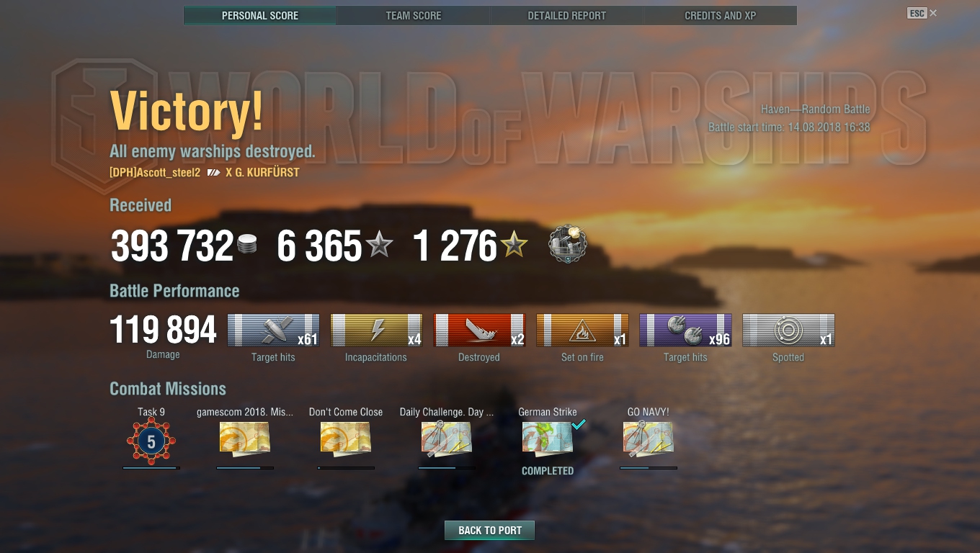Image resolution: width=980 pixels, height=553 pixels.
Task: Click the Back to Port button
Action: (490, 531)
